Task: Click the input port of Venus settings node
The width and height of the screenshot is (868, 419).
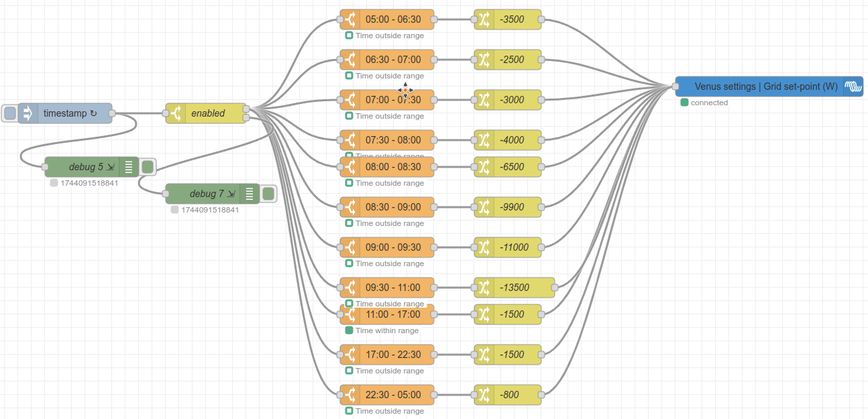Action: [675, 86]
